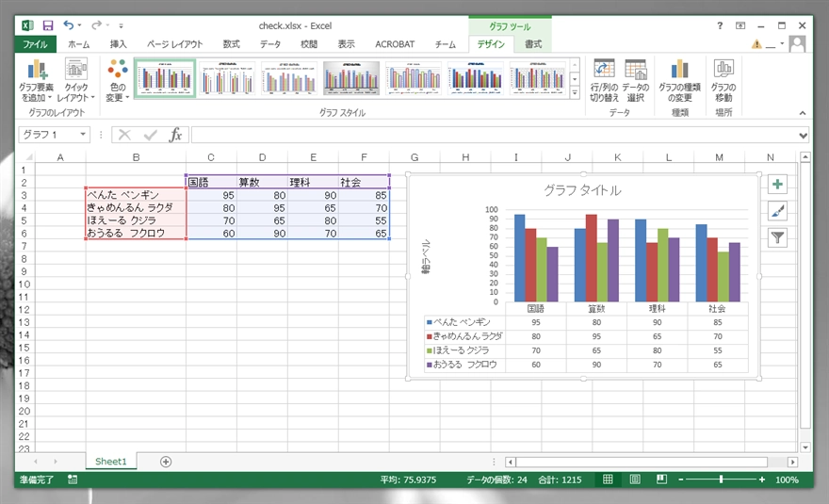
Task: Open the ページ レイアウト tab
Action: coord(174,44)
